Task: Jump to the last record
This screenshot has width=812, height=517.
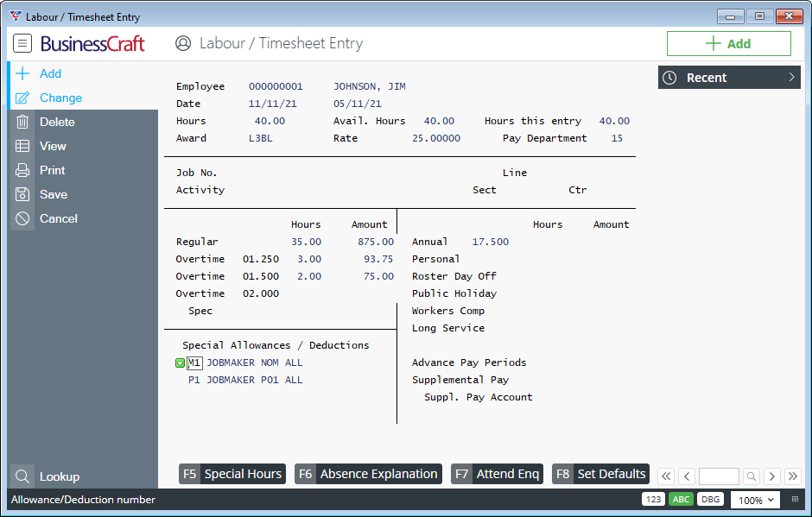Action: tap(792, 476)
